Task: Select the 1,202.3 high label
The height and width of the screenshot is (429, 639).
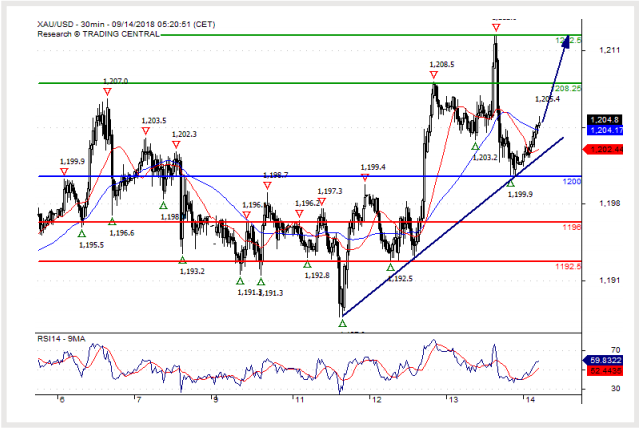Action: pyautogui.click(x=184, y=134)
